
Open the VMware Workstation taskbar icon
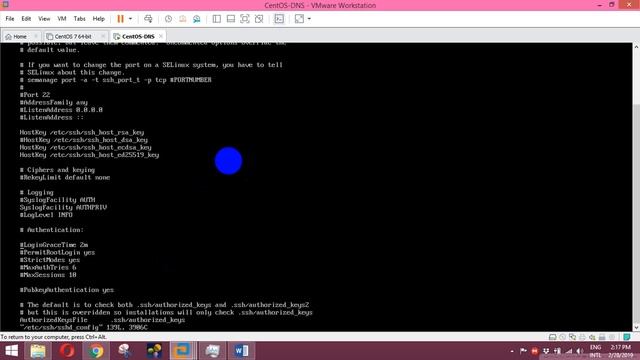tap(182, 351)
